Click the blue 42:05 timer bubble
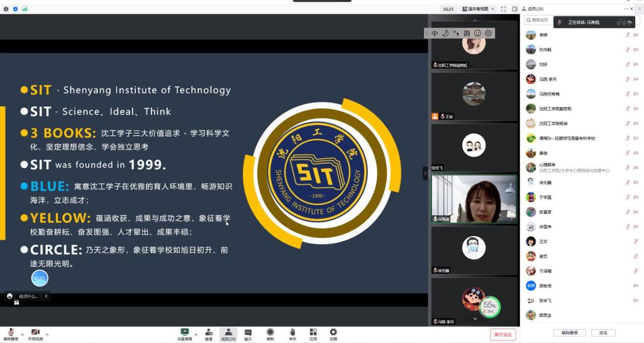644x343 pixels. (40, 278)
